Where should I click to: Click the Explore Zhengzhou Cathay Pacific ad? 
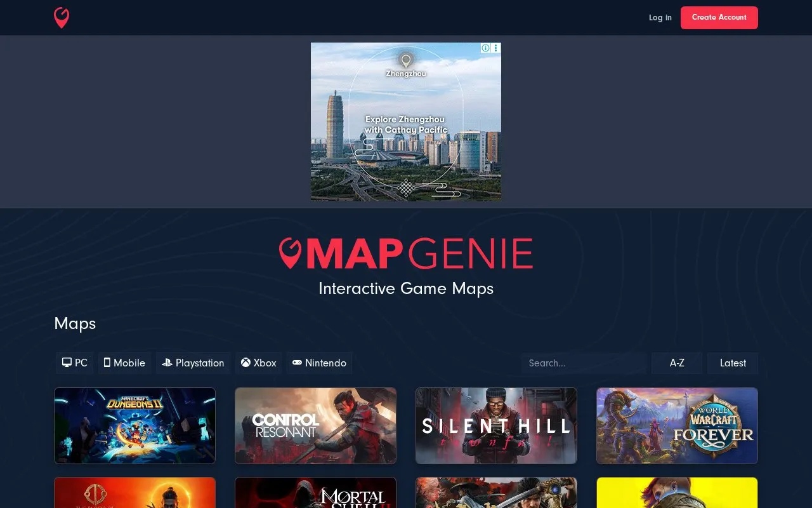tap(406, 122)
